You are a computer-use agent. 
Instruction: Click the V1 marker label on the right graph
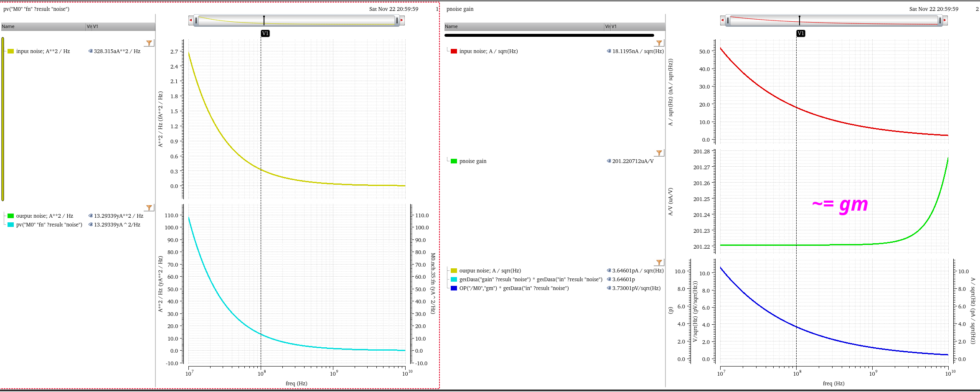[x=800, y=33]
